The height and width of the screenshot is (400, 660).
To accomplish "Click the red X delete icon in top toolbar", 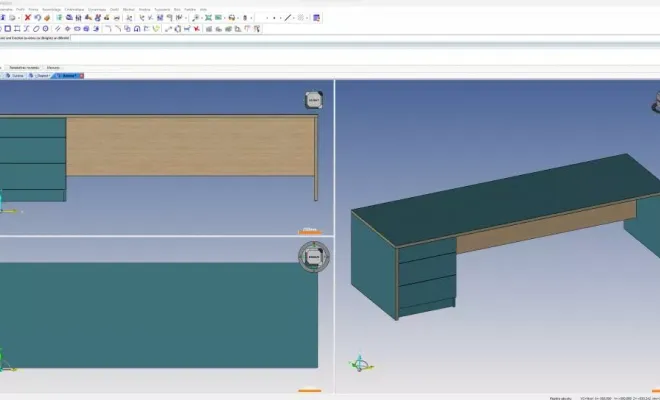I will [x=27, y=18].
